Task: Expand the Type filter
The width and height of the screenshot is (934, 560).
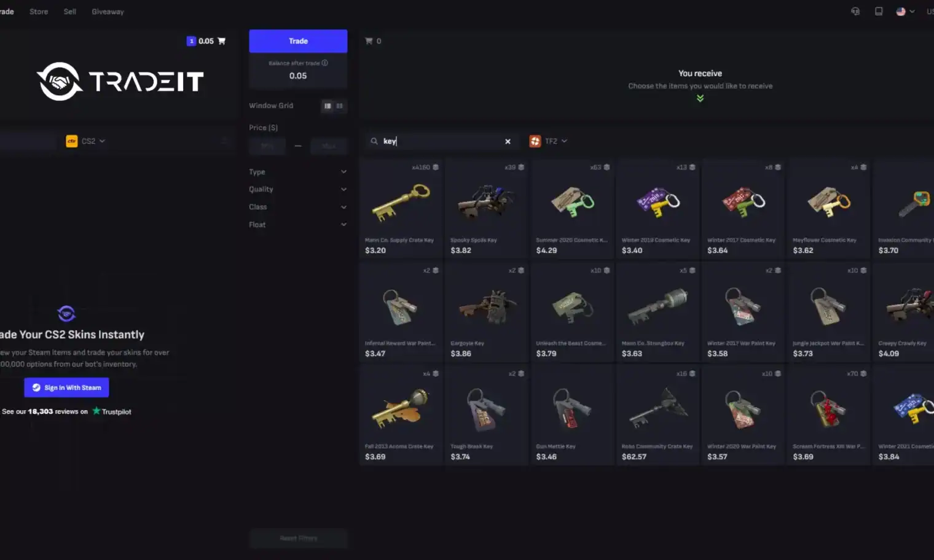Action: pyautogui.click(x=298, y=172)
